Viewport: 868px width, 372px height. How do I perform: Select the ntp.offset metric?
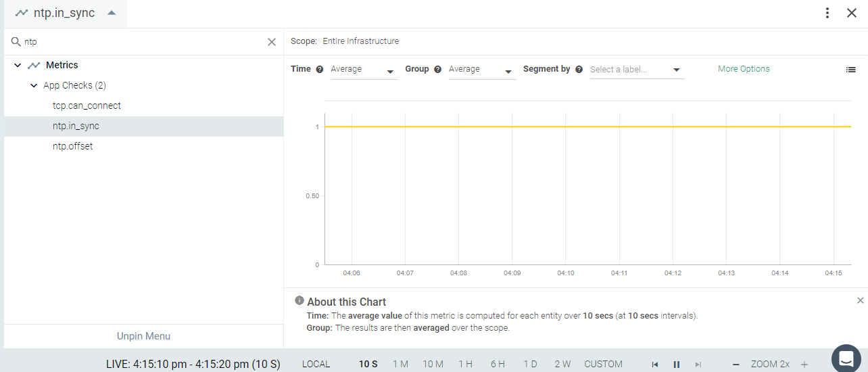click(73, 146)
